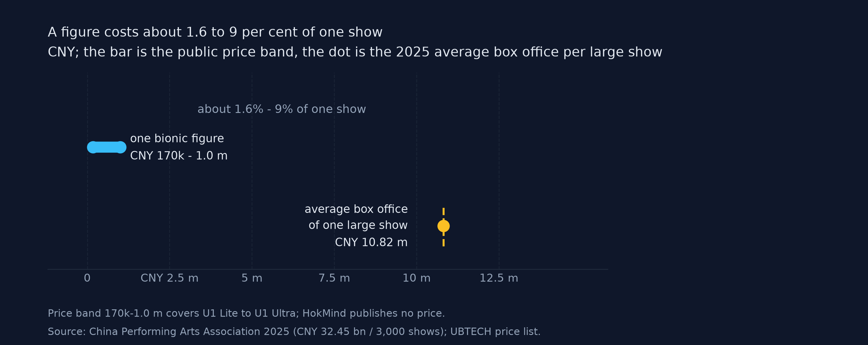Click the 'of one large show' label line
This screenshot has height=345, width=868.
point(358,225)
